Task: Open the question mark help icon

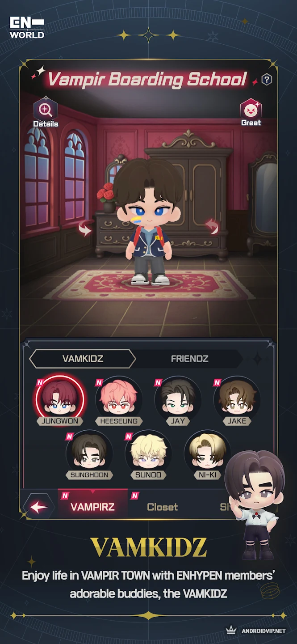Action: tap(267, 80)
